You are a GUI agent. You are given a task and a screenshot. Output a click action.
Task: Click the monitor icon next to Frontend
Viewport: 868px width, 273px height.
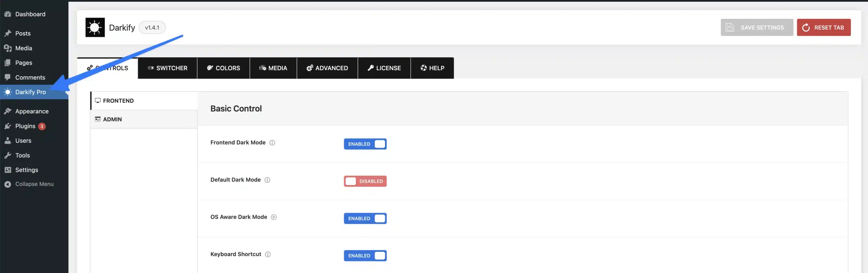(98, 101)
